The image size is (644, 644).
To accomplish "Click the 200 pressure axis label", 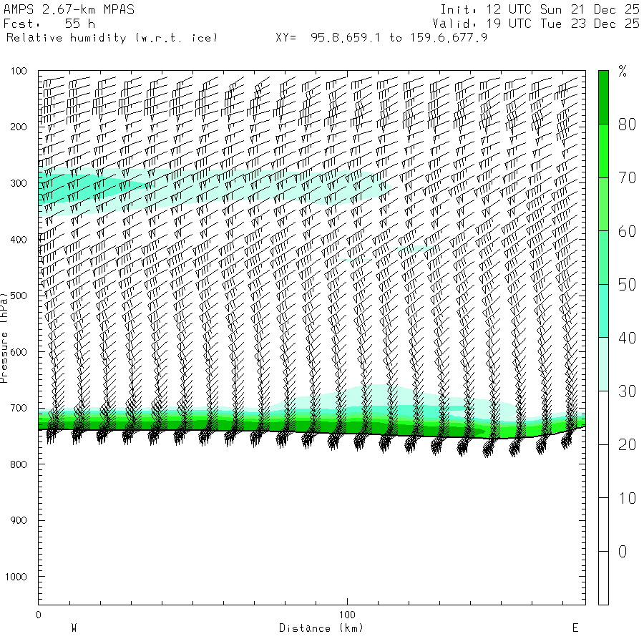I will pos(19,127).
